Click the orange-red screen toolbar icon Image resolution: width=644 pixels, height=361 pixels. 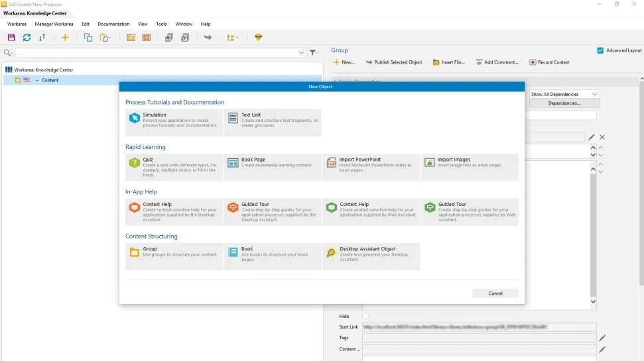point(146,37)
